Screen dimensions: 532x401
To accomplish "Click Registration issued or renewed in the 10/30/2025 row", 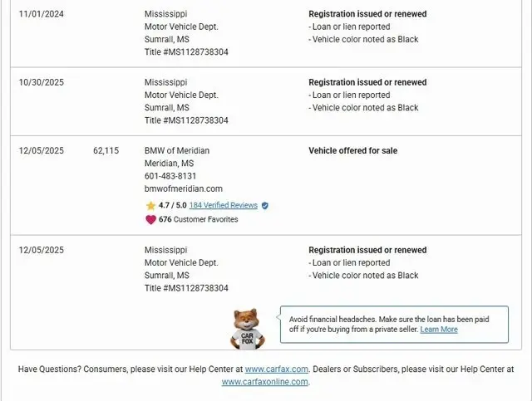I will (367, 82).
